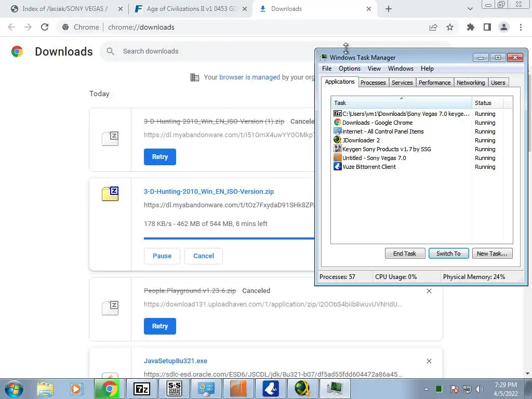Show hidden tray icons arrow
The image size is (532, 399).
tap(426, 389)
